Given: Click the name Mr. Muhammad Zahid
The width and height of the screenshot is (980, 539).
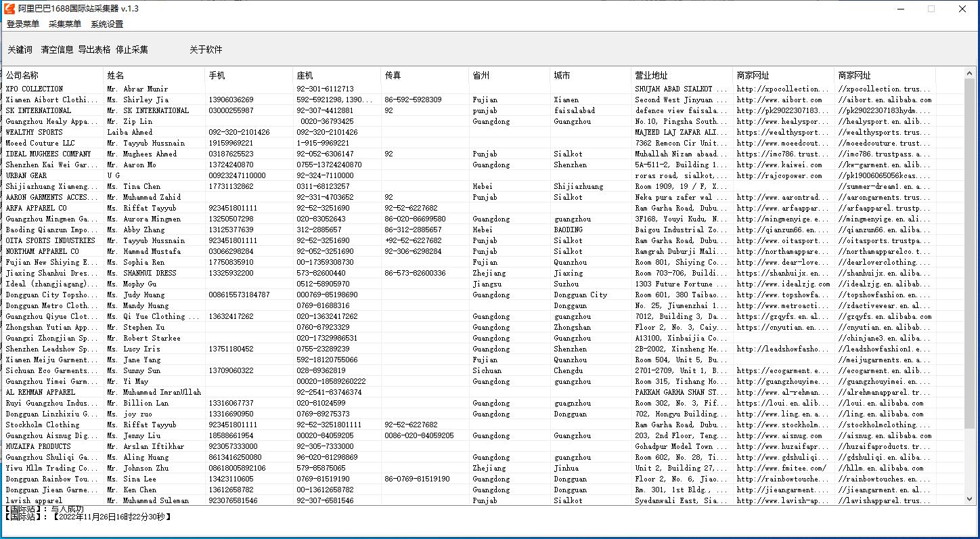Looking at the screenshot, I should click(x=143, y=197).
